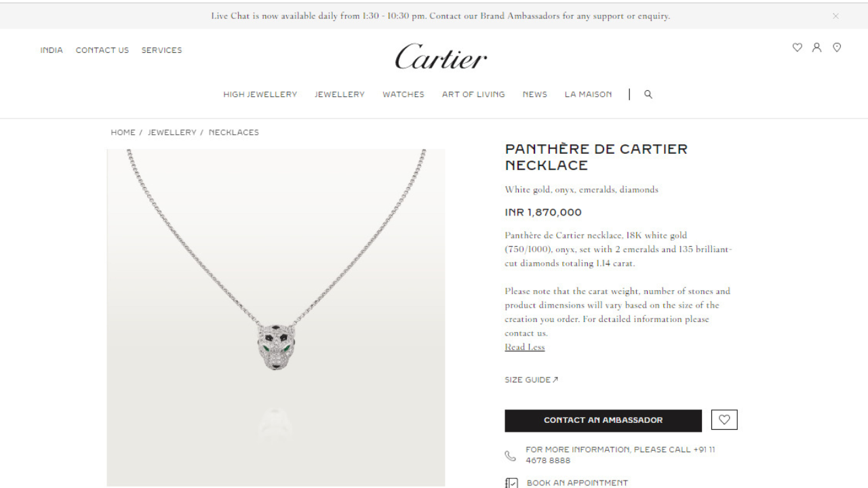Click Contact an Ambassador button
This screenshot has height=488, width=868.
[x=603, y=420]
